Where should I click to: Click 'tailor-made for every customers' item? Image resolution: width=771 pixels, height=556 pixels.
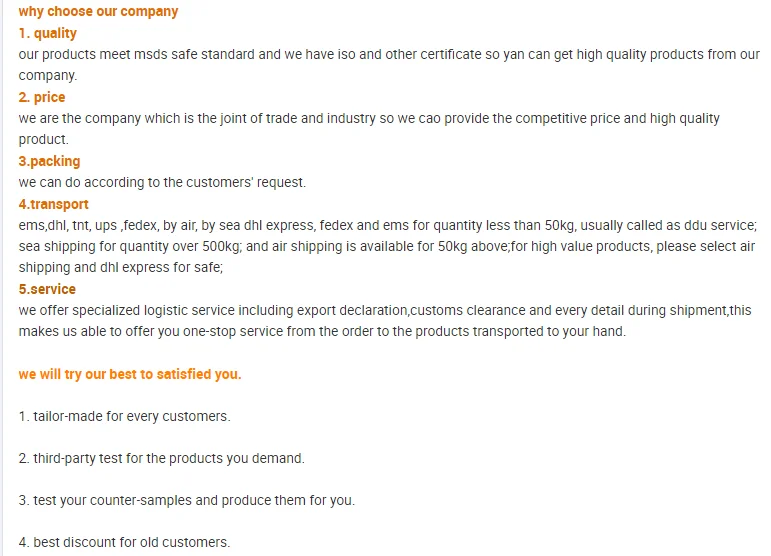click(124, 416)
